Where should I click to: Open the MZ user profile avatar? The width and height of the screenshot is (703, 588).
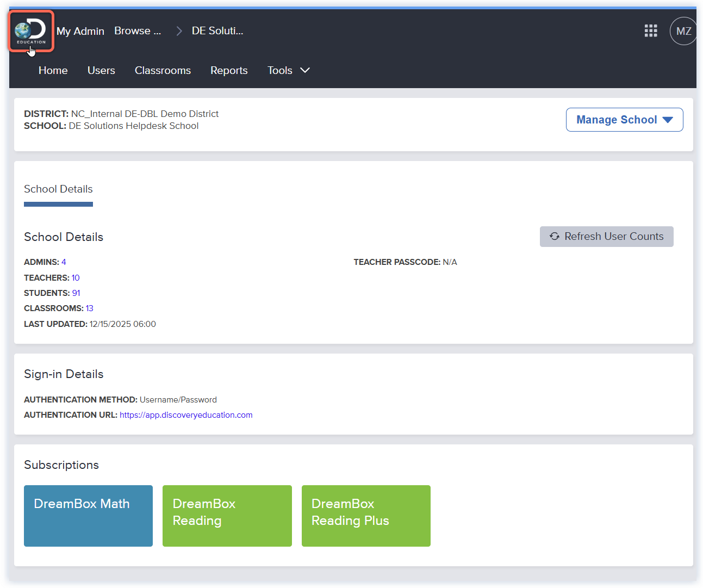click(x=683, y=31)
